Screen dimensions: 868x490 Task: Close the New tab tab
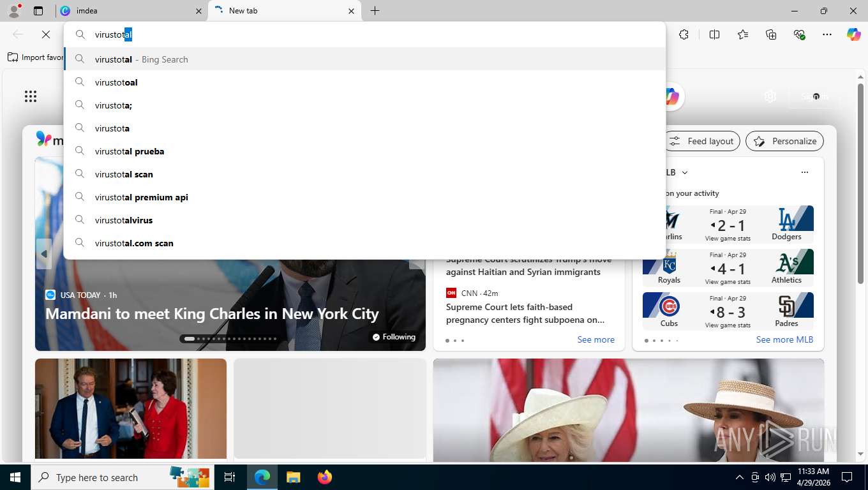pos(351,11)
